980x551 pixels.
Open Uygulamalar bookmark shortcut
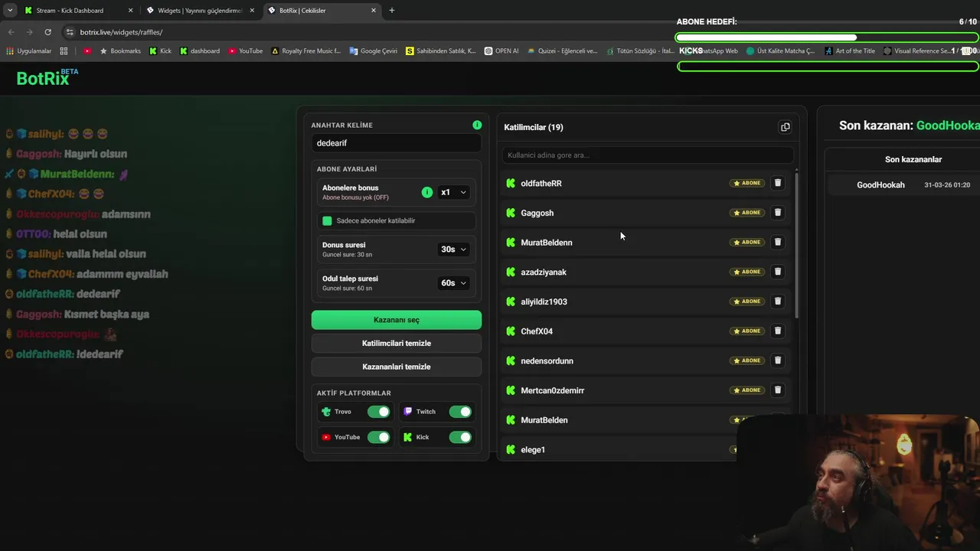pos(28,51)
